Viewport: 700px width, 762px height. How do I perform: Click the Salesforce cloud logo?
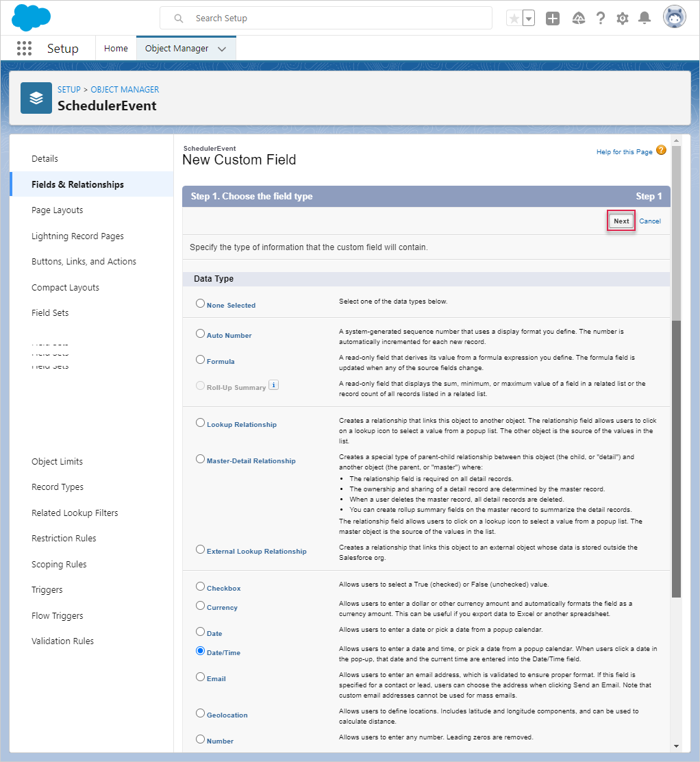pos(32,18)
